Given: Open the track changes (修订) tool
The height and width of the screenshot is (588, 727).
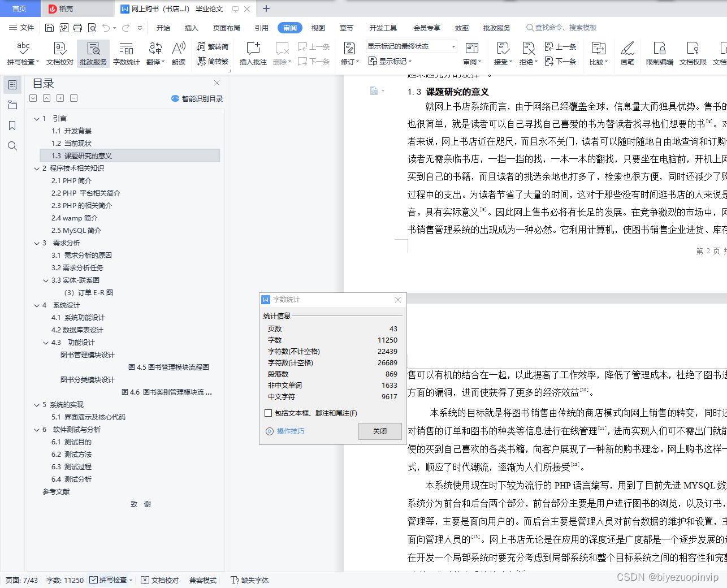Looking at the screenshot, I should pos(350,54).
